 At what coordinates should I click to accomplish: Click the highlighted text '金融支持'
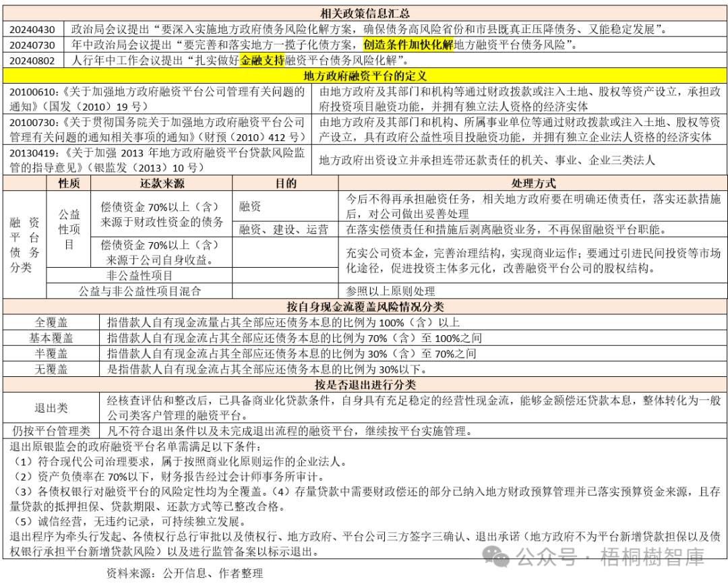[262, 61]
